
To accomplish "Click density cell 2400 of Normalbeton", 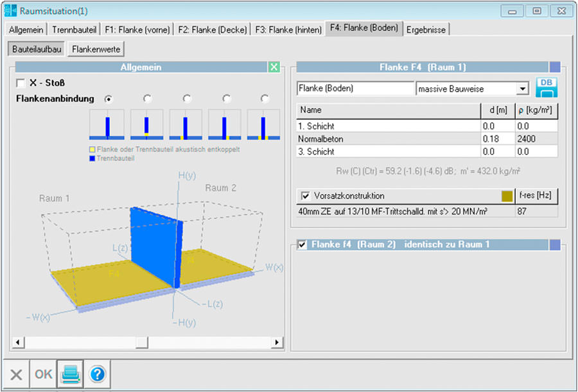I will click(536, 139).
